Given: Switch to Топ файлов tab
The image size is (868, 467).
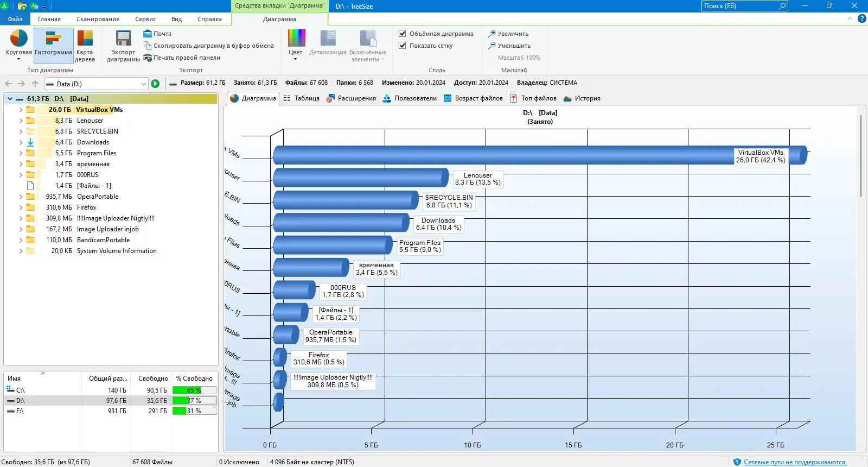Looking at the screenshot, I should click(533, 98).
